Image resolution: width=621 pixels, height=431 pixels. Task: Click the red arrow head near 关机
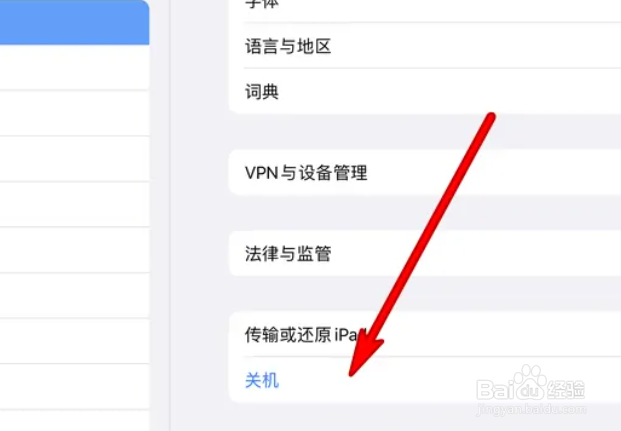[362, 357]
